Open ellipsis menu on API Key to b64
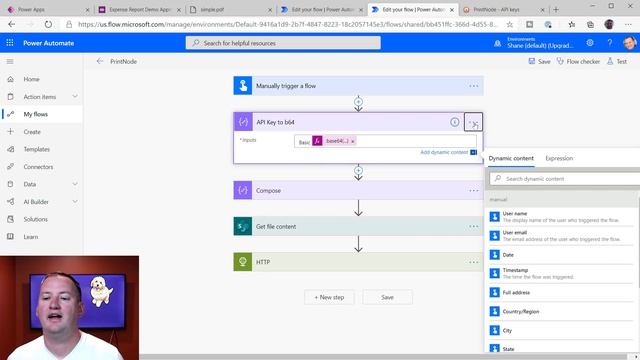This screenshot has width=640, height=360. click(473, 122)
